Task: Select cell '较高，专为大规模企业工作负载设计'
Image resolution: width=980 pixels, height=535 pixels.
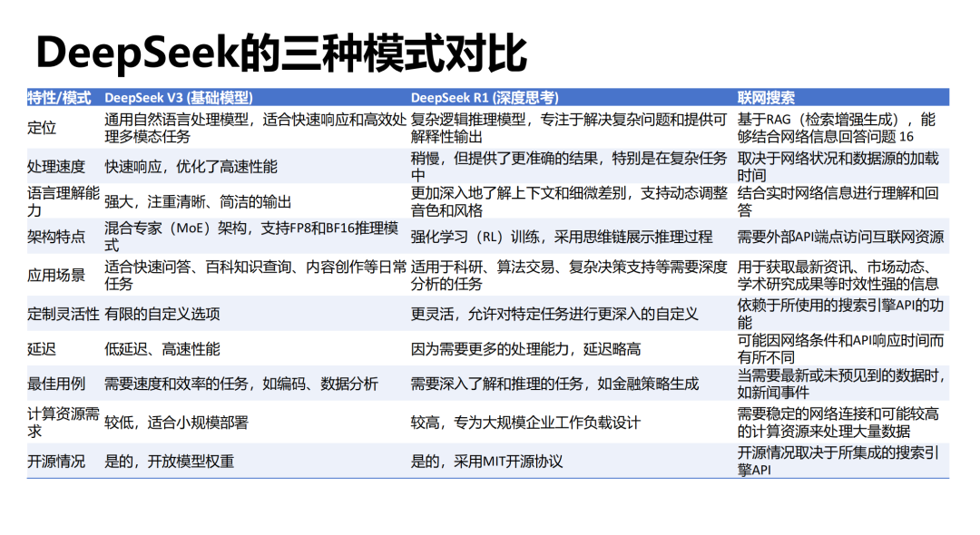Action: pyautogui.click(x=525, y=423)
